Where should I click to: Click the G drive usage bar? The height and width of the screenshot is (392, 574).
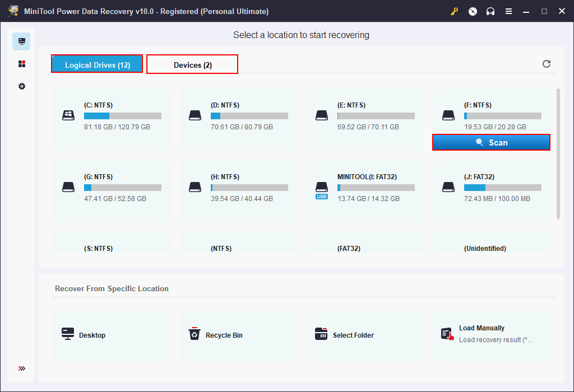[x=123, y=188]
